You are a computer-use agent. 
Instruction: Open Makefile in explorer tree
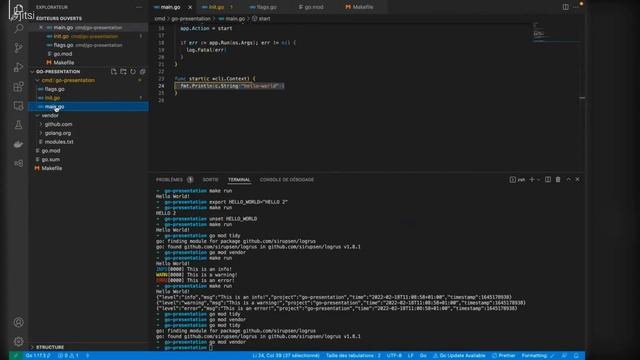[88, 168]
